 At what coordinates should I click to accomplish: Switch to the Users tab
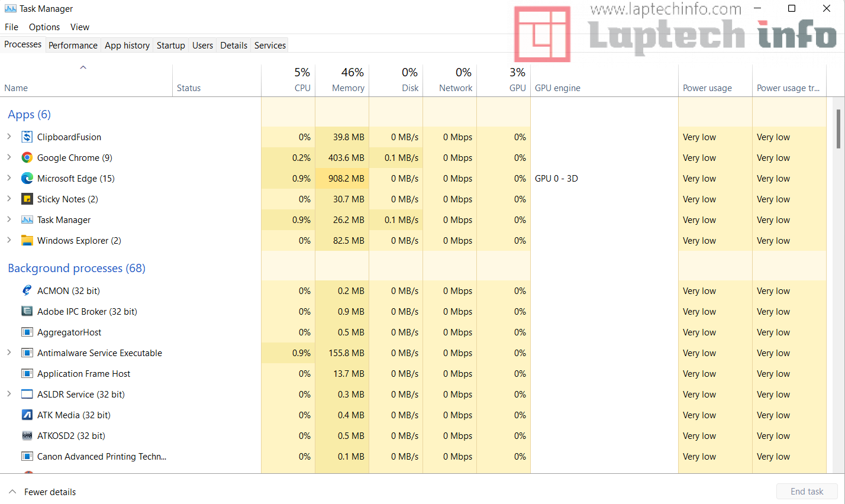(x=202, y=46)
